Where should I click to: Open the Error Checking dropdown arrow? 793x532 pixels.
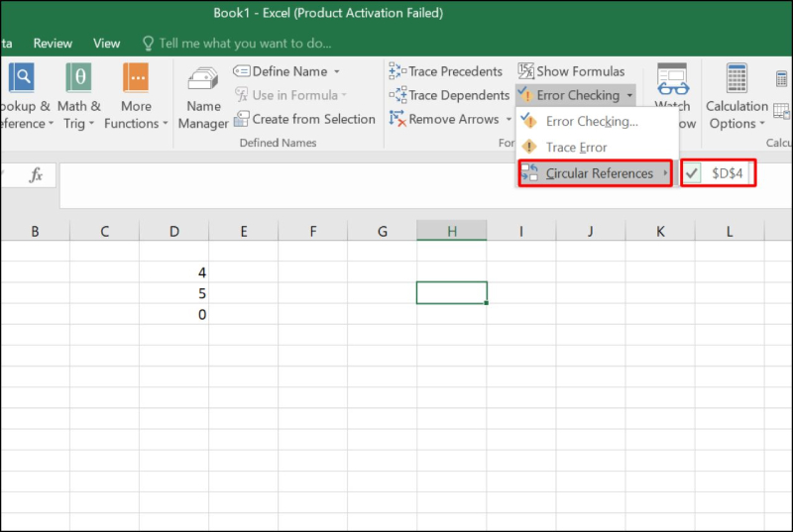coord(629,96)
